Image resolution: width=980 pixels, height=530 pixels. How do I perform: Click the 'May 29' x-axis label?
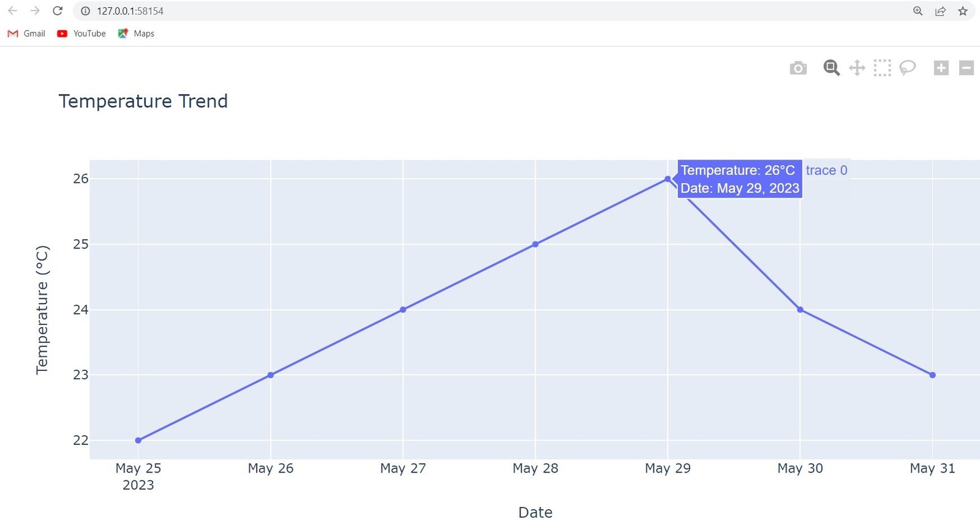[x=668, y=468]
